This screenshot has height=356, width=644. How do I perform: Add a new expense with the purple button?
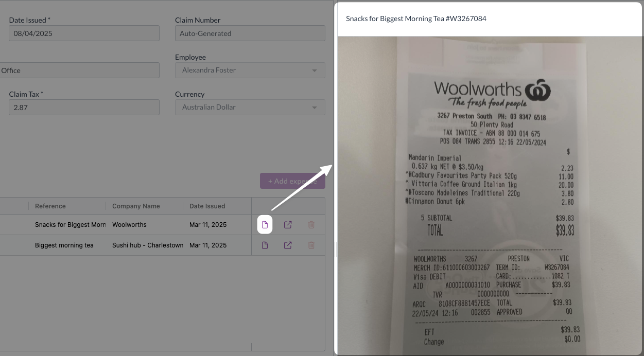pyautogui.click(x=292, y=181)
